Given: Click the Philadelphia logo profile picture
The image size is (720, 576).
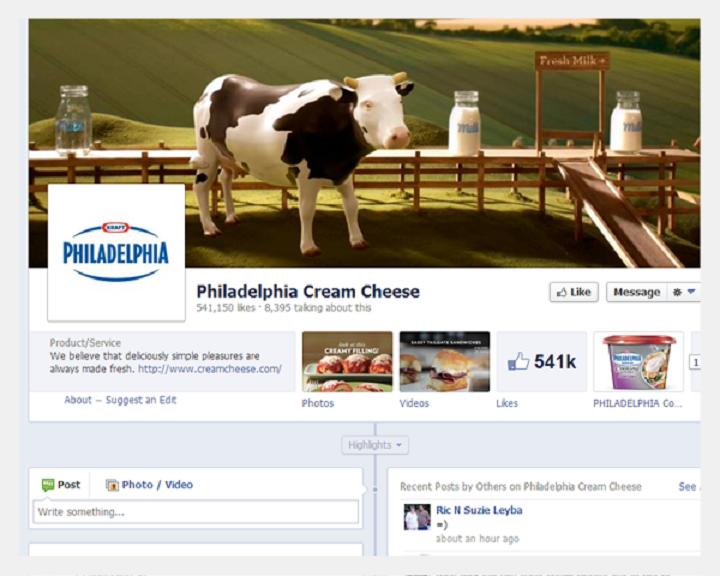Looking at the screenshot, I should click(117, 253).
